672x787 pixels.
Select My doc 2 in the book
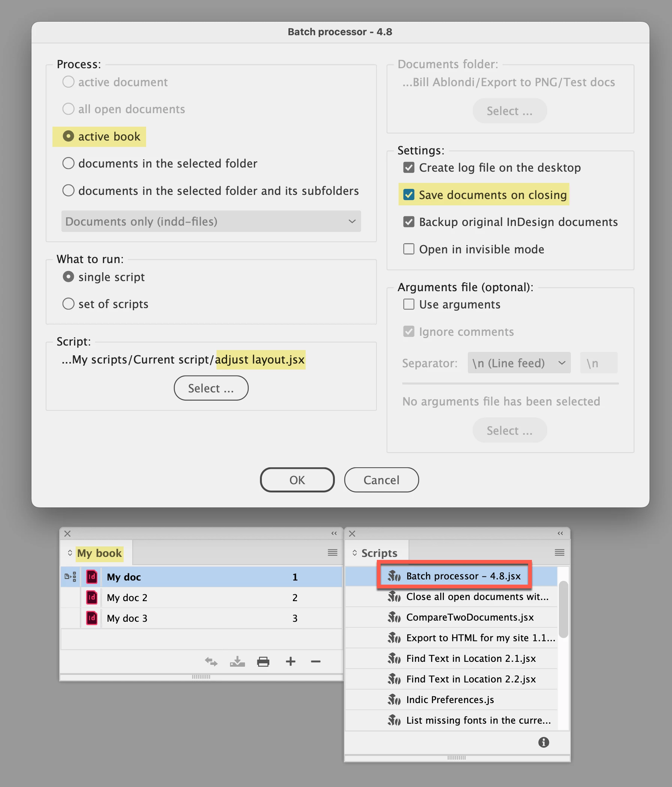click(201, 597)
